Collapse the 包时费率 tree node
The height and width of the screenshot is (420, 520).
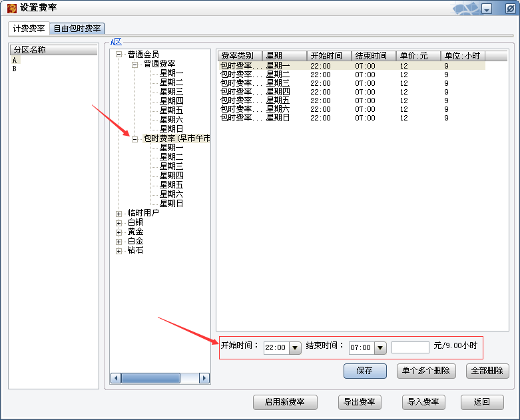click(135, 139)
